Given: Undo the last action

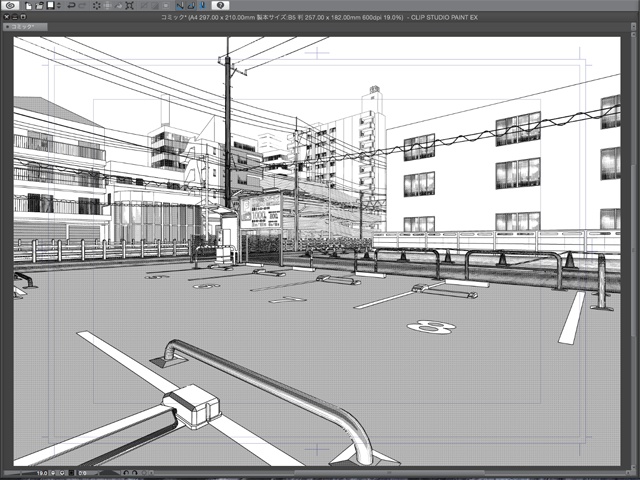Looking at the screenshot, I should 71,6.
